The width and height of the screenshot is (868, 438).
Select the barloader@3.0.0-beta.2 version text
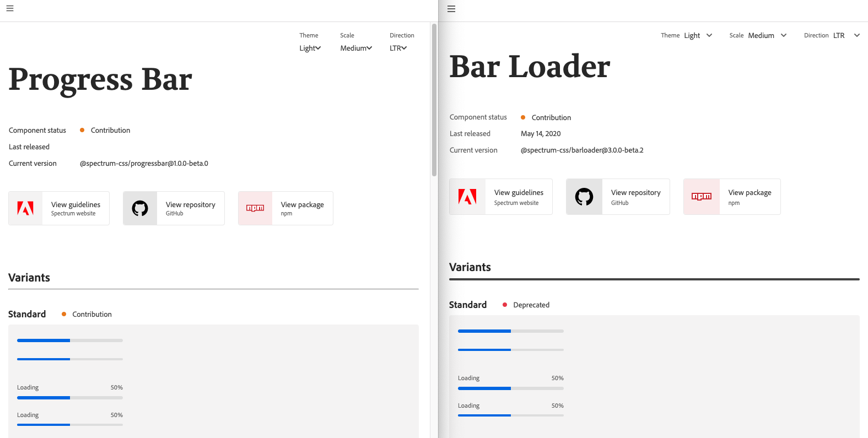[582, 150]
